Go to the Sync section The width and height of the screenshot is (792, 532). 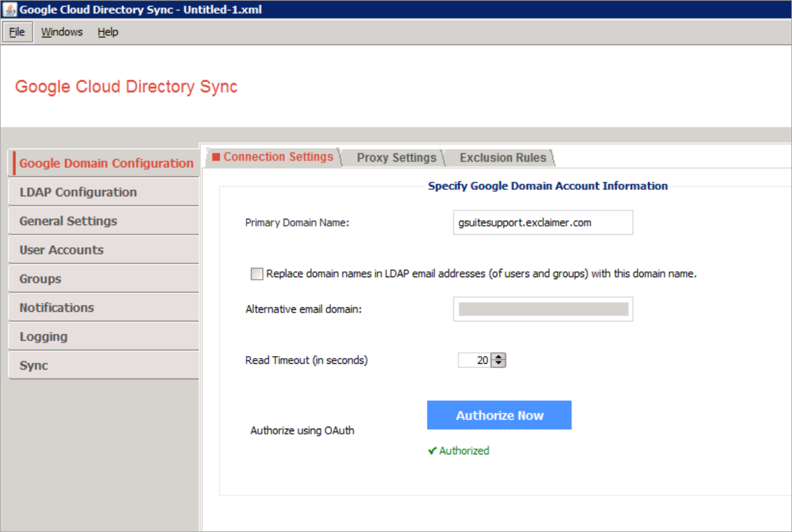33,366
